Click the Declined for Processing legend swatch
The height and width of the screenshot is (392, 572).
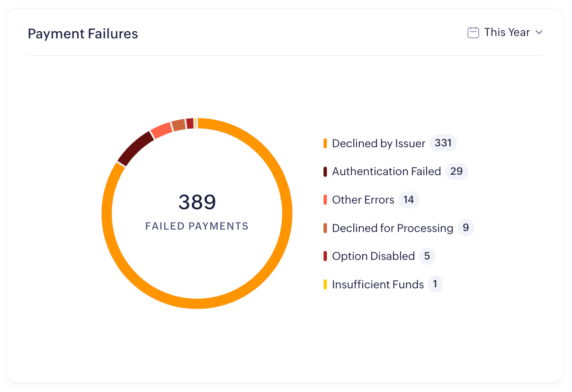[x=325, y=228]
